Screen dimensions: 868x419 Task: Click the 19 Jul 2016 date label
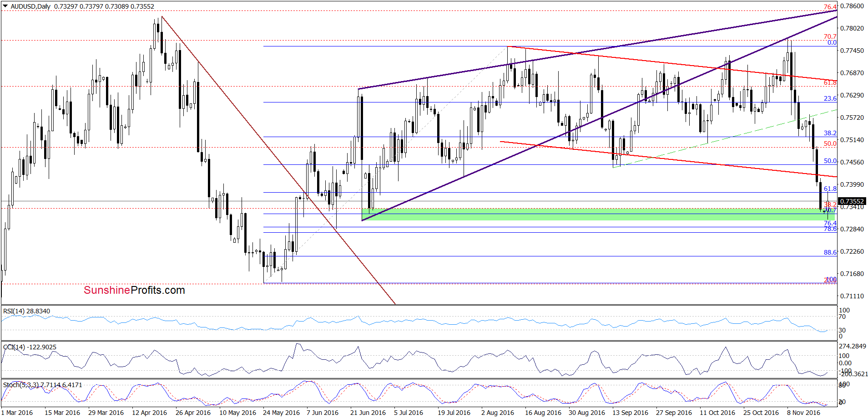coord(454,413)
